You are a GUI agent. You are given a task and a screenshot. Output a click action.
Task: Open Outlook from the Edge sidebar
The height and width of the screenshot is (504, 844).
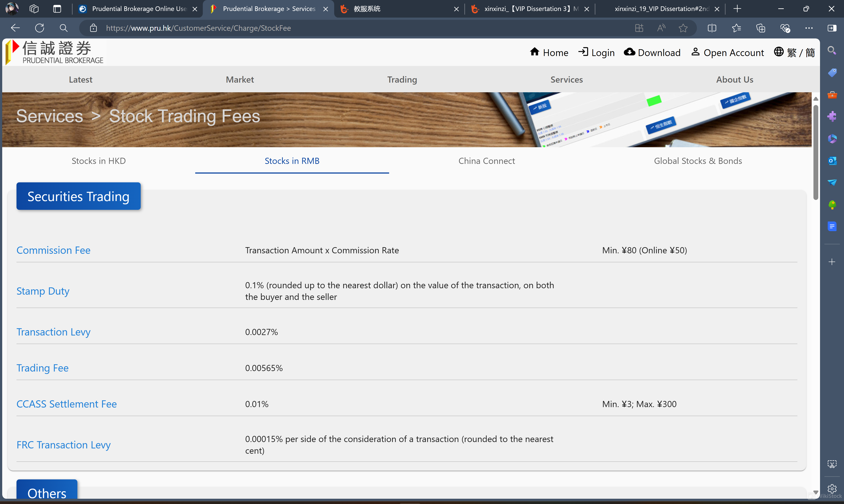tap(832, 161)
